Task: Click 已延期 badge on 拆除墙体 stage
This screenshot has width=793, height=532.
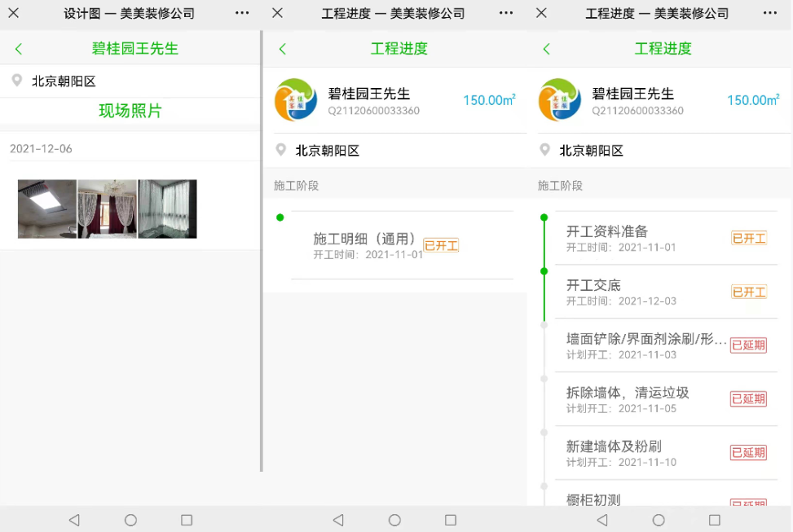Action: [x=747, y=399]
